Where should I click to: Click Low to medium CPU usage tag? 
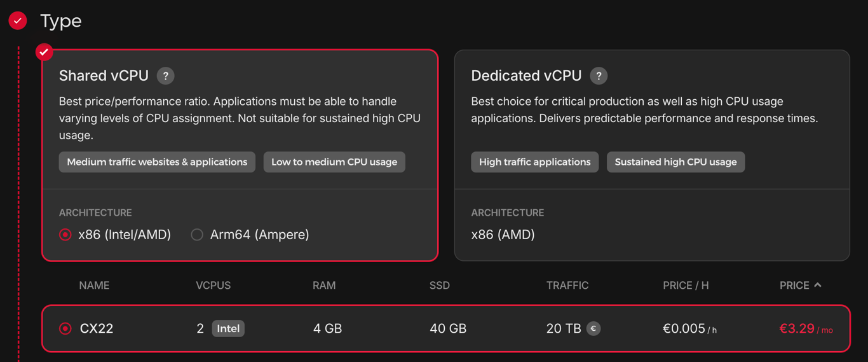pos(334,162)
